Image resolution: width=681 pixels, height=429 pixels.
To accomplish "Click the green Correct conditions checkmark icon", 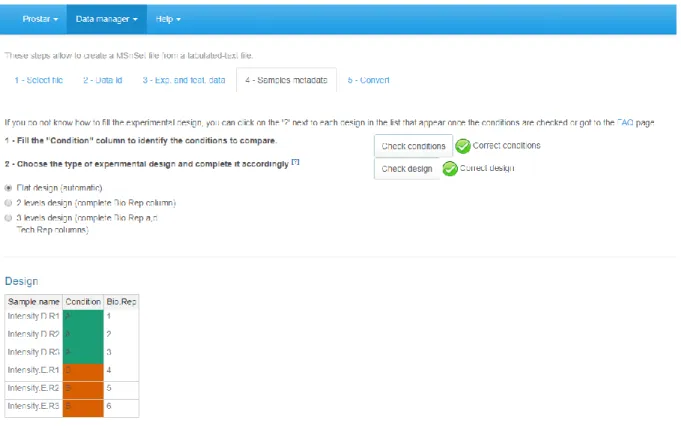I will point(463,146).
